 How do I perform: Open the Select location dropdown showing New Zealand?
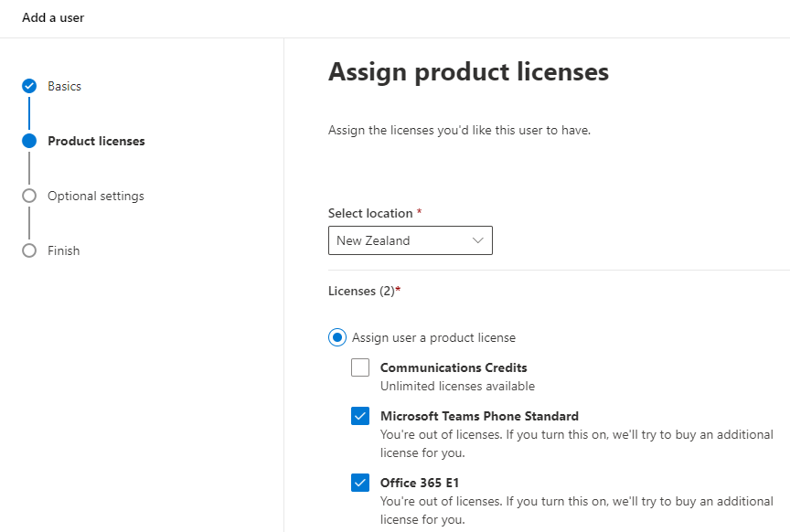tap(411, 240)
